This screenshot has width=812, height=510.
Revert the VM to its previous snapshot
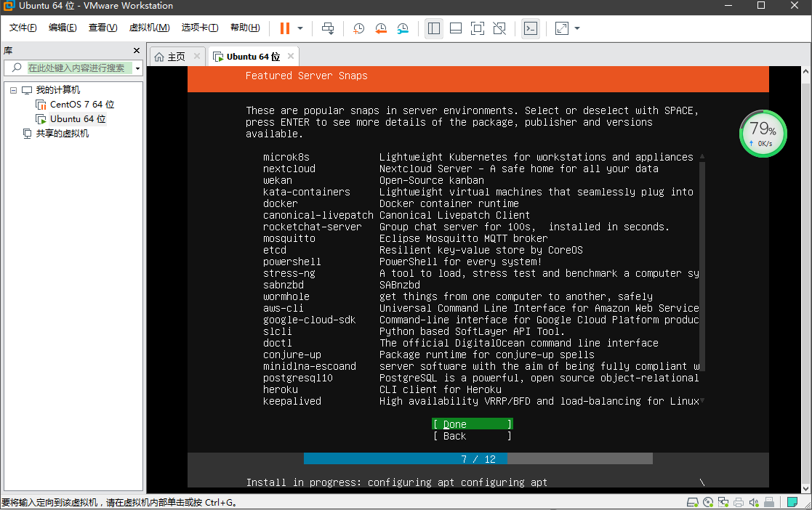tap(381, 28)
